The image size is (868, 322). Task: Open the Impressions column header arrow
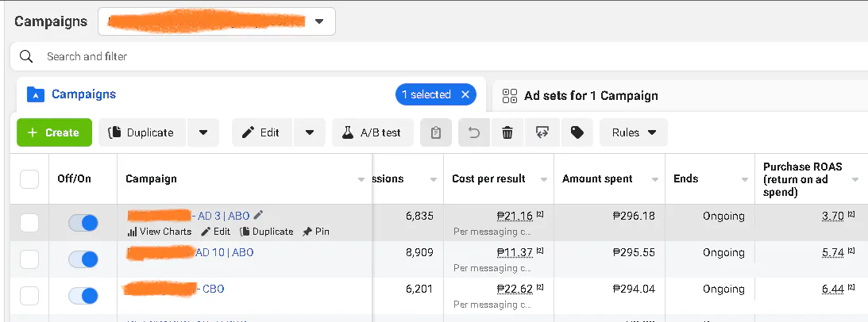click(x=434, y=179)
